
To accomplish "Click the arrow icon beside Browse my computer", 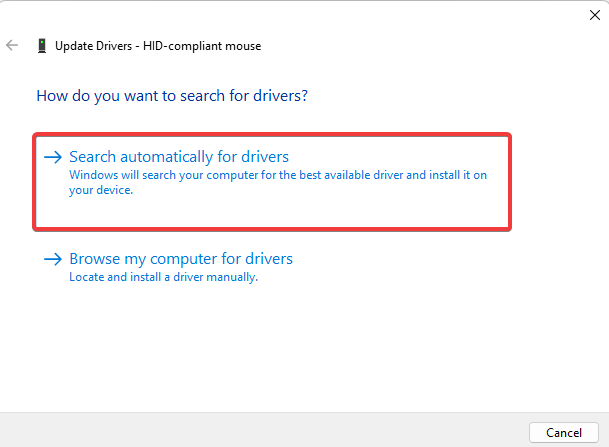I will (53, 259).
